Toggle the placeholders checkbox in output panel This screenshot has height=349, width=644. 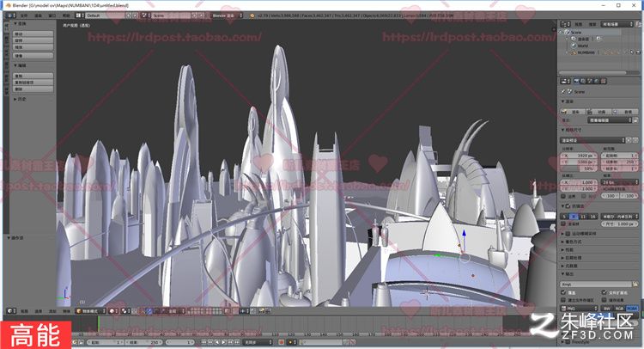point(562,300)
